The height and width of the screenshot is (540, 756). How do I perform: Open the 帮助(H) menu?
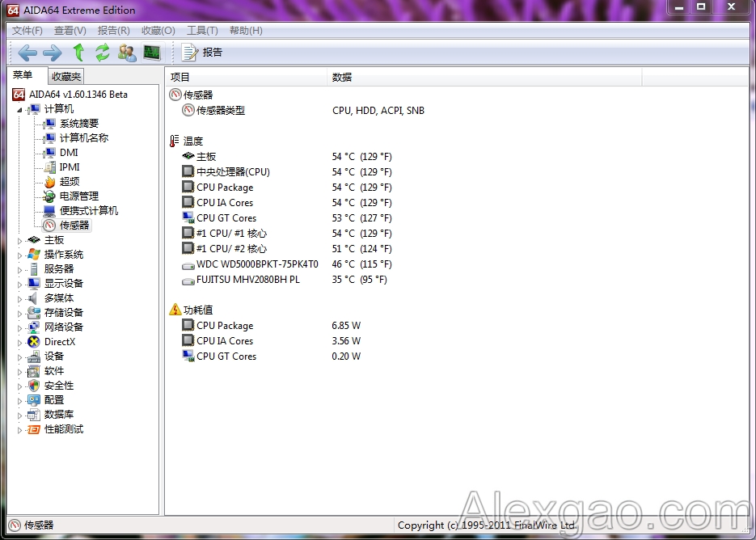point(246,31)
